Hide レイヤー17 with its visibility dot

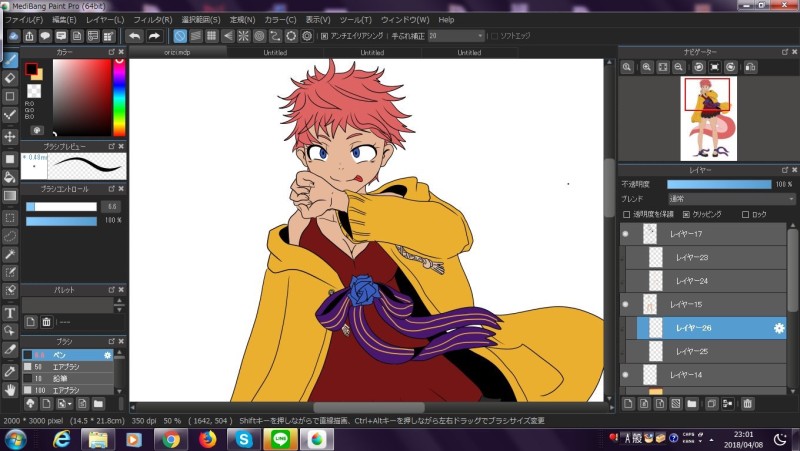[x=626, y=234]
